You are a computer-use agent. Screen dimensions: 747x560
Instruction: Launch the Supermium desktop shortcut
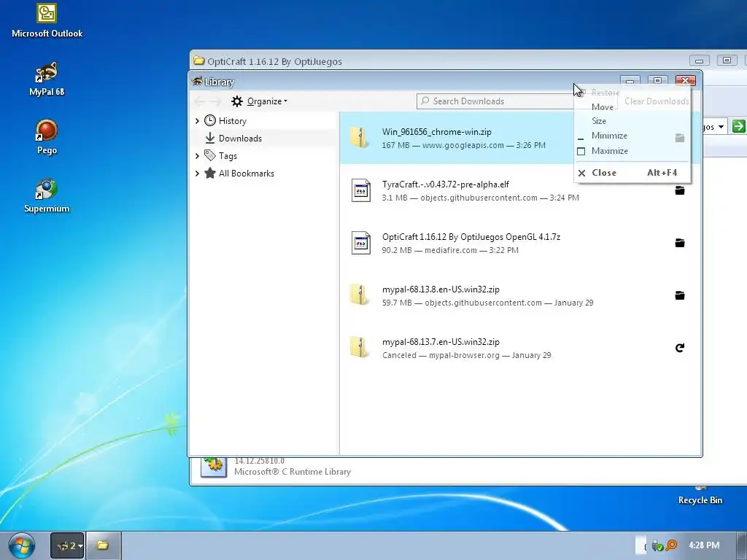(x=47, y=195)
